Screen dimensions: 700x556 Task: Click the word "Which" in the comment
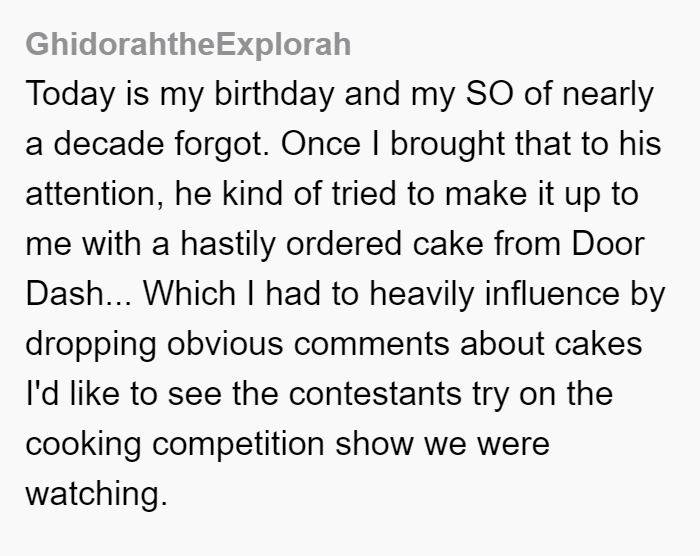point(189,294)
